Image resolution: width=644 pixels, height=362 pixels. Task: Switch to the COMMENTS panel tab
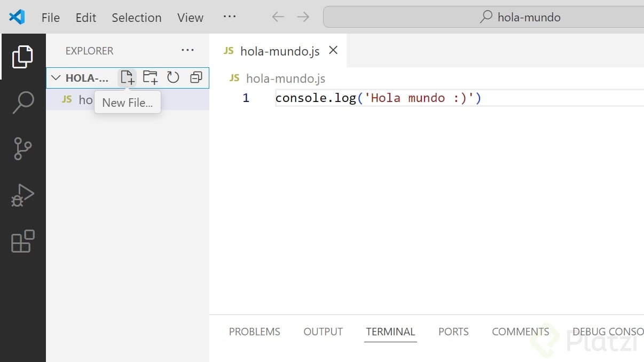click(521, 332)
